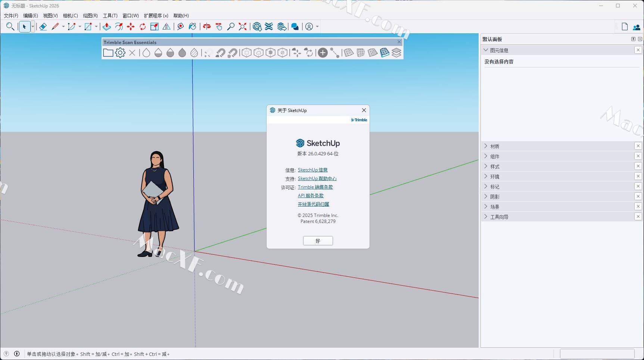Activate the Push/Pull tool

[x=107, y=27]
